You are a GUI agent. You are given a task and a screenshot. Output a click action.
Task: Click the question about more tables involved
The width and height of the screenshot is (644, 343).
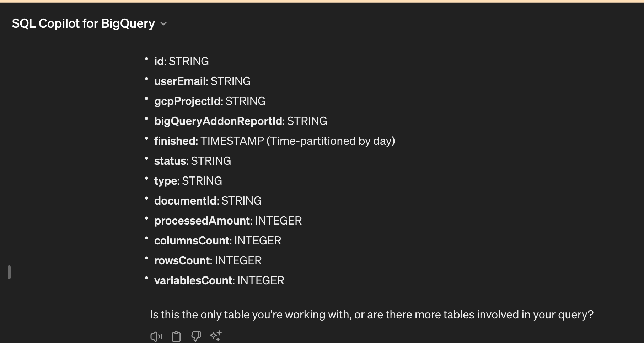click(371, 315)
